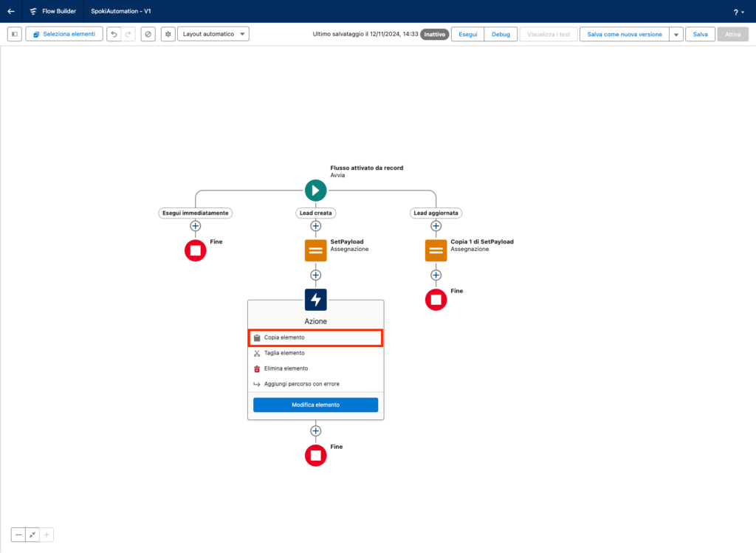Choose Copia elemento from the menu

pyautogui.click(x=315, y=337)
